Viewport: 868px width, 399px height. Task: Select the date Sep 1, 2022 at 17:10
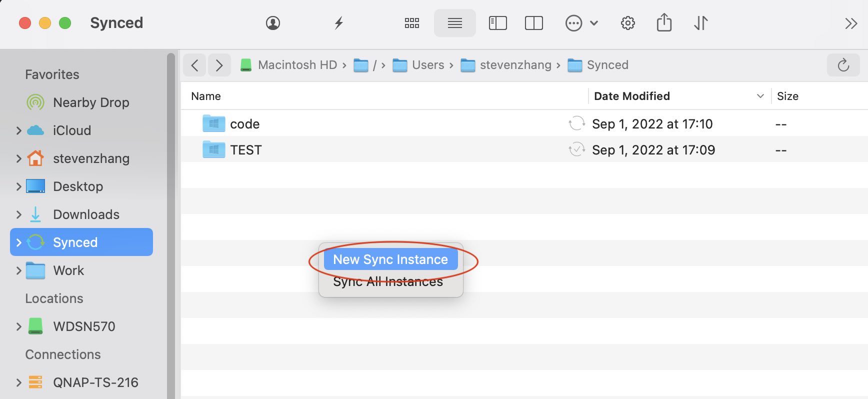pos(652,124)
